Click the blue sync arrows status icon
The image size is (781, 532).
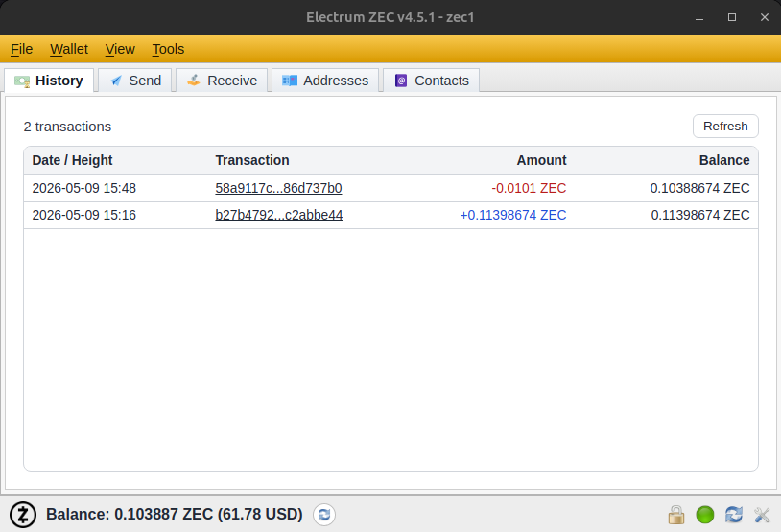coord(734,515)
